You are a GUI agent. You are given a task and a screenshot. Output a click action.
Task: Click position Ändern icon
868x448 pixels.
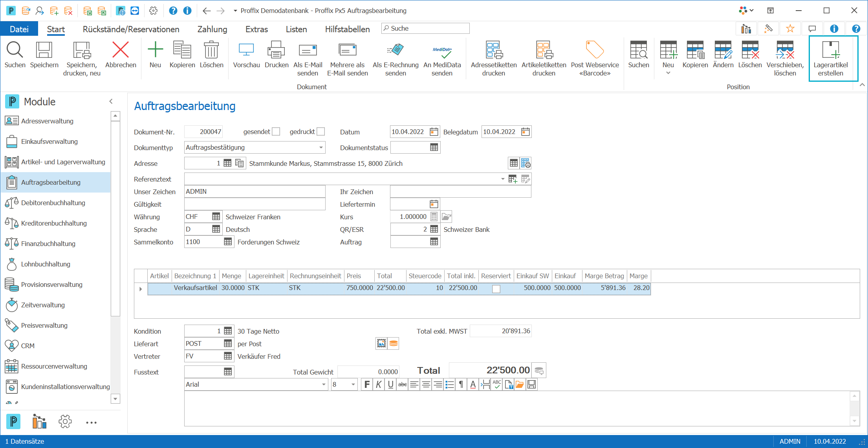723,50
